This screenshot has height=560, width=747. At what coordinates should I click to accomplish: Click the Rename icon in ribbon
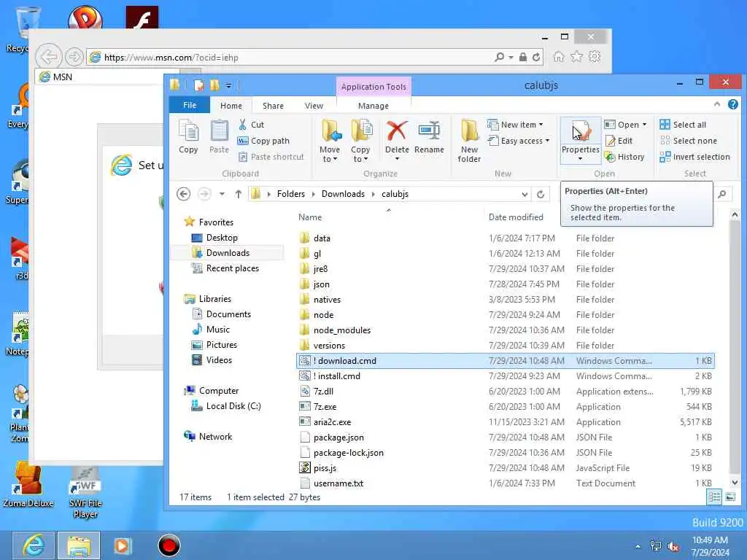429,131
